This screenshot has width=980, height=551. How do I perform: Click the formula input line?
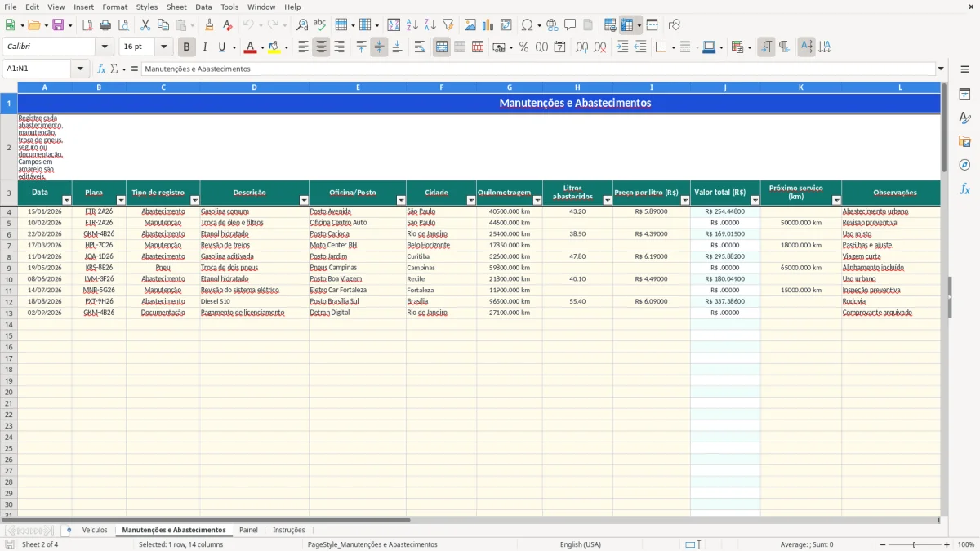point(537,69)
